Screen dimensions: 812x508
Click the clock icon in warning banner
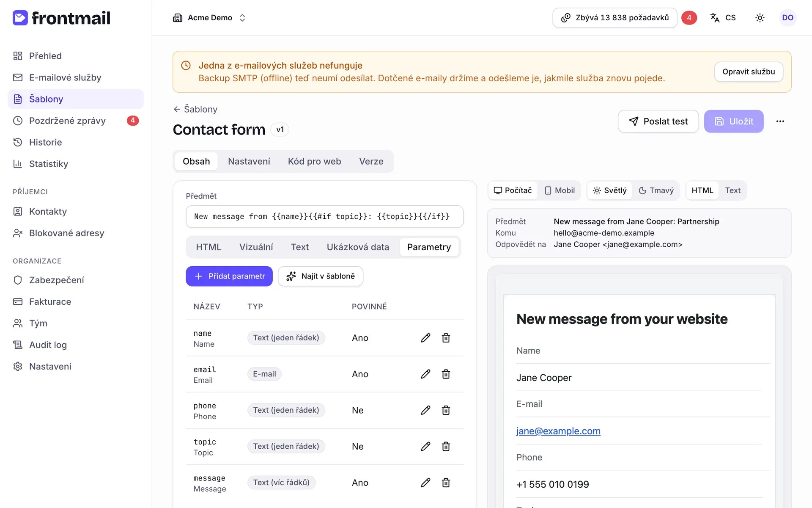186,66
